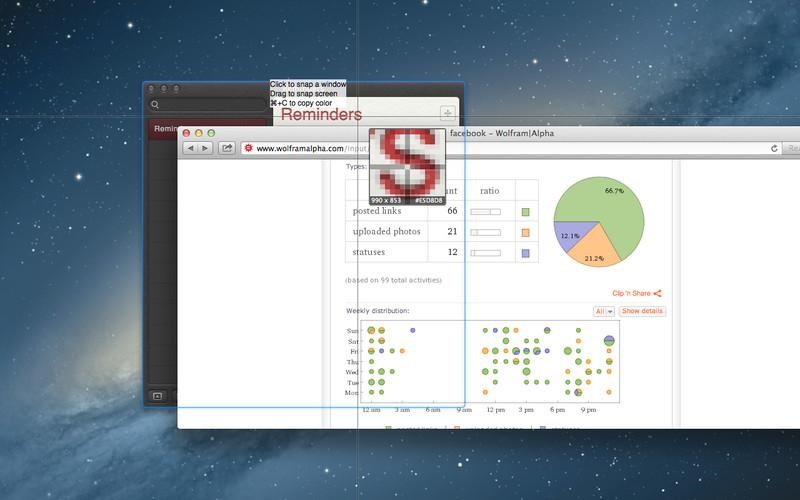This screenshot has width=800, height=500.
Task: Click the Reminders search magnifier icon
Action: click(x=155, y=104)
